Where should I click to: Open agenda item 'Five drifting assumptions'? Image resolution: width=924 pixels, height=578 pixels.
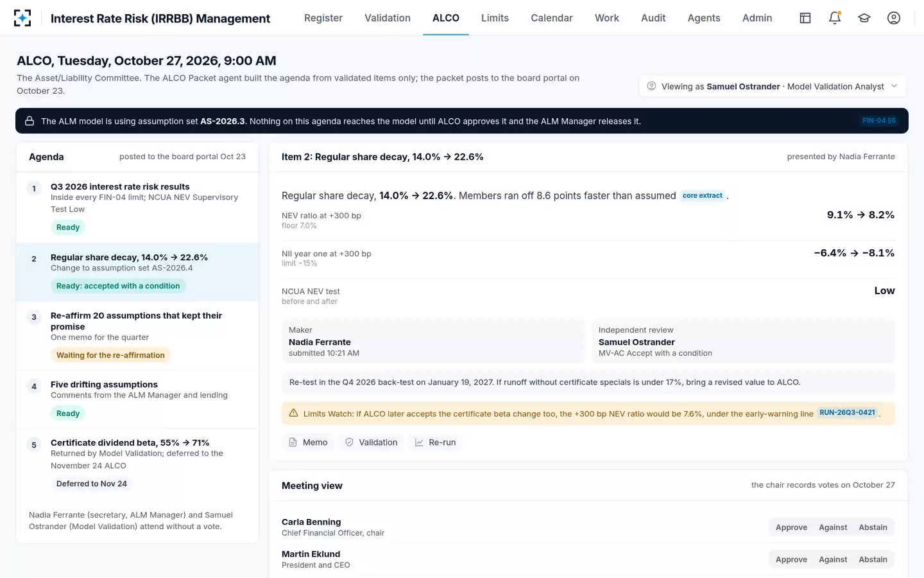pyautogui.click(x=137, y=399)
